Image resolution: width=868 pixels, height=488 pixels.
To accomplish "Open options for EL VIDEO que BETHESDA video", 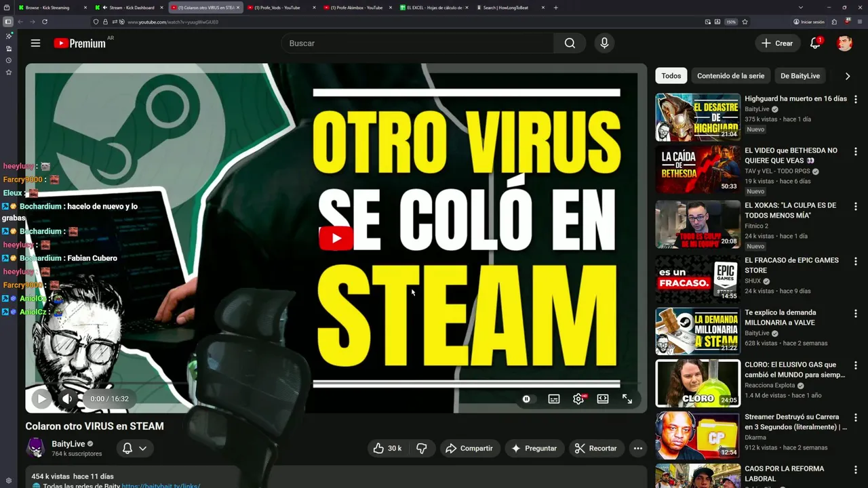I will click(x=855, y=150).
